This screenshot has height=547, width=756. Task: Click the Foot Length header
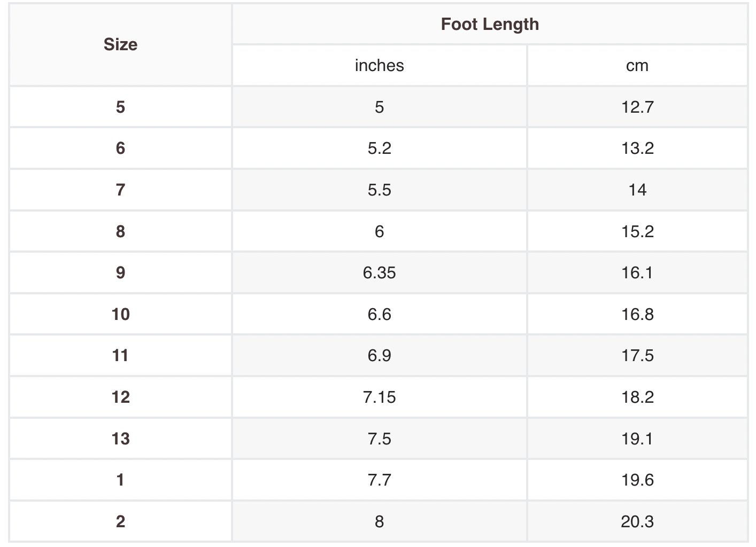pos(490,24)
